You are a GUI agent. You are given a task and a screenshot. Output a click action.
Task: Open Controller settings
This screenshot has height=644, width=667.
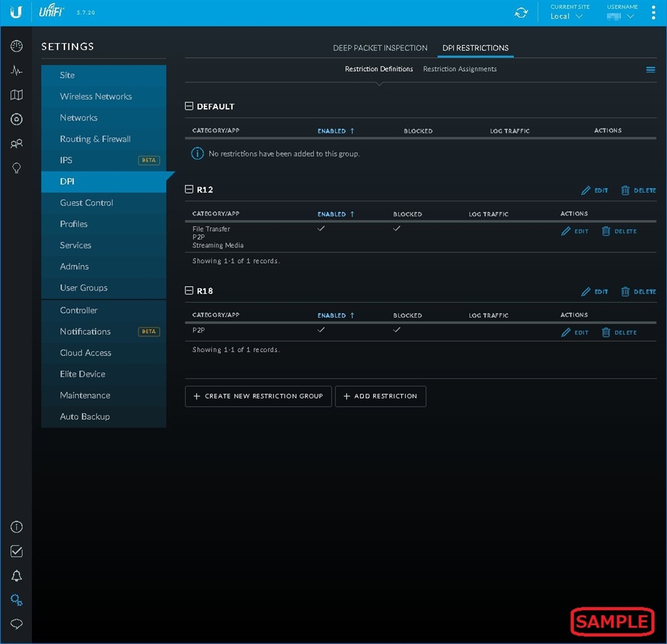click(x=104, y=311)
